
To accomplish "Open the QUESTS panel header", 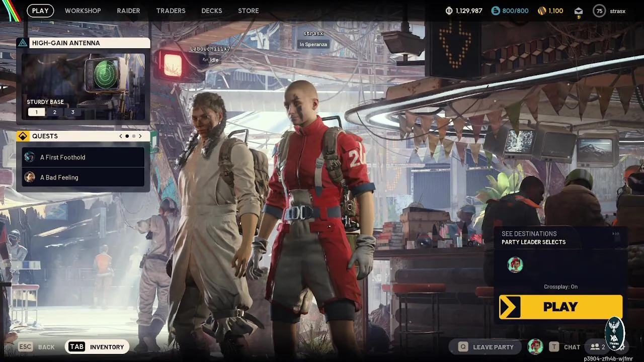I will (x=84, y=136).
